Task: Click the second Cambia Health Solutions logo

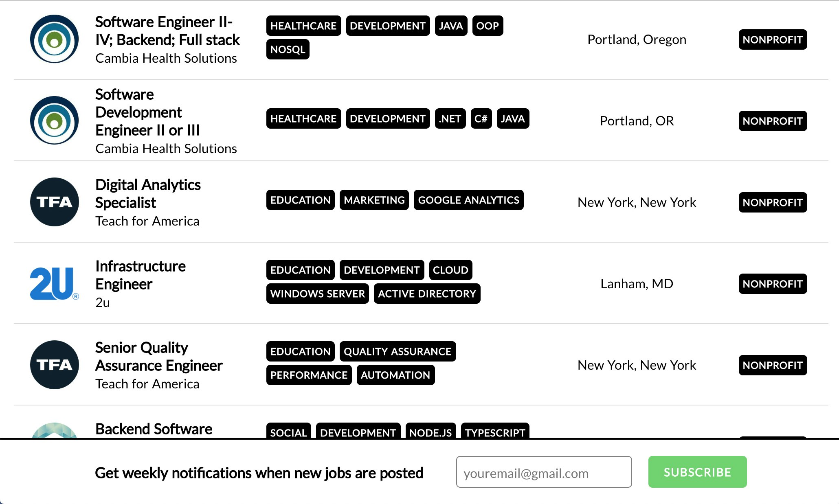Action: click(54, 121)
